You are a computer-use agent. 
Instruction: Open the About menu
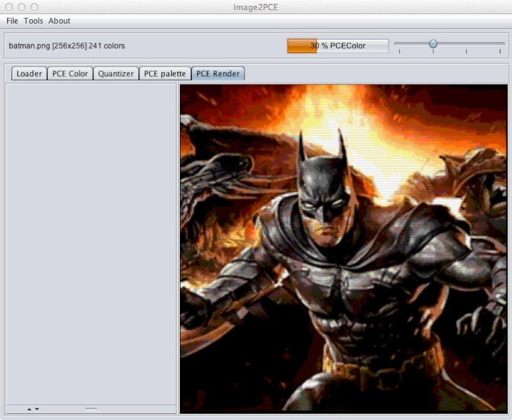[x=60, y=21]
